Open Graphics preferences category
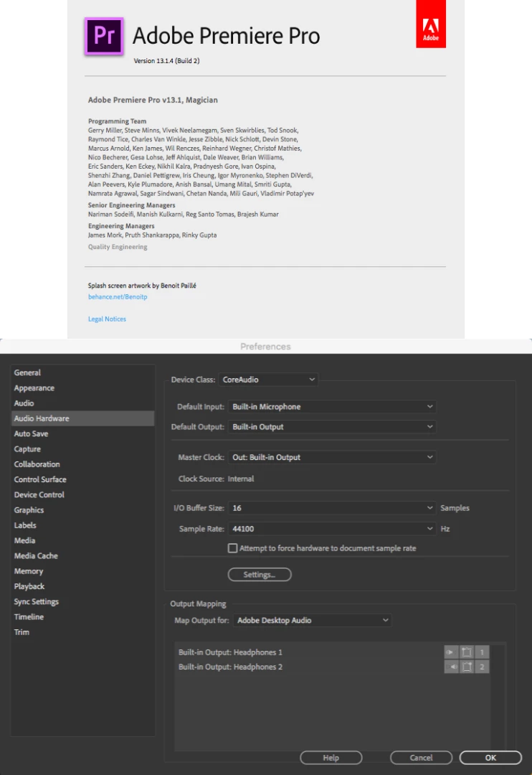 (x=82, y=510)
